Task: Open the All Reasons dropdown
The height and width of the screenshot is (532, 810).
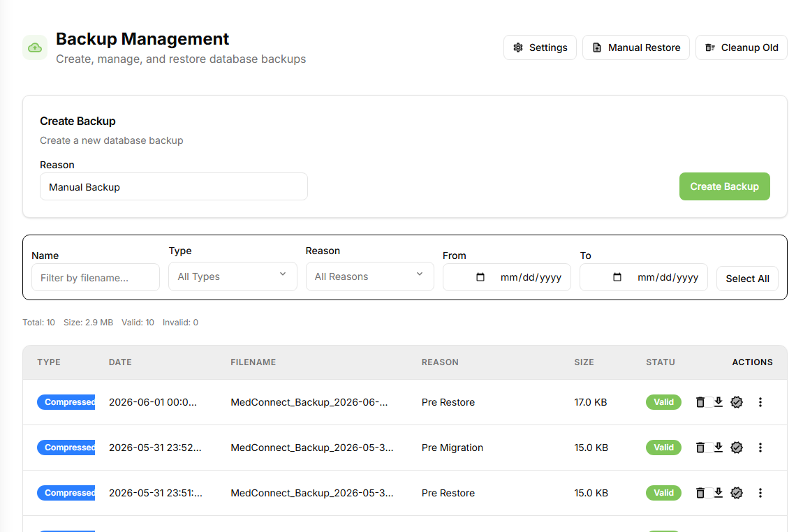Action: [x=370, y=276]
